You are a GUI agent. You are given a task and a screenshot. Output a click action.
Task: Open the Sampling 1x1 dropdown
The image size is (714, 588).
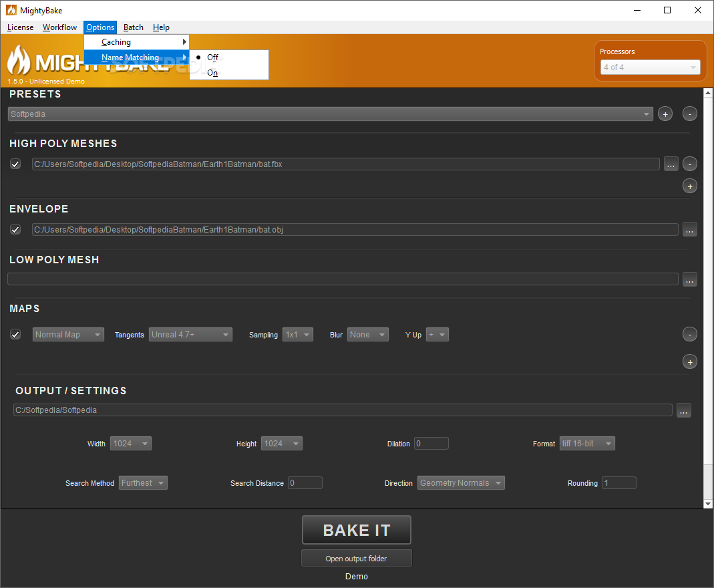click(x=298, y=335)
